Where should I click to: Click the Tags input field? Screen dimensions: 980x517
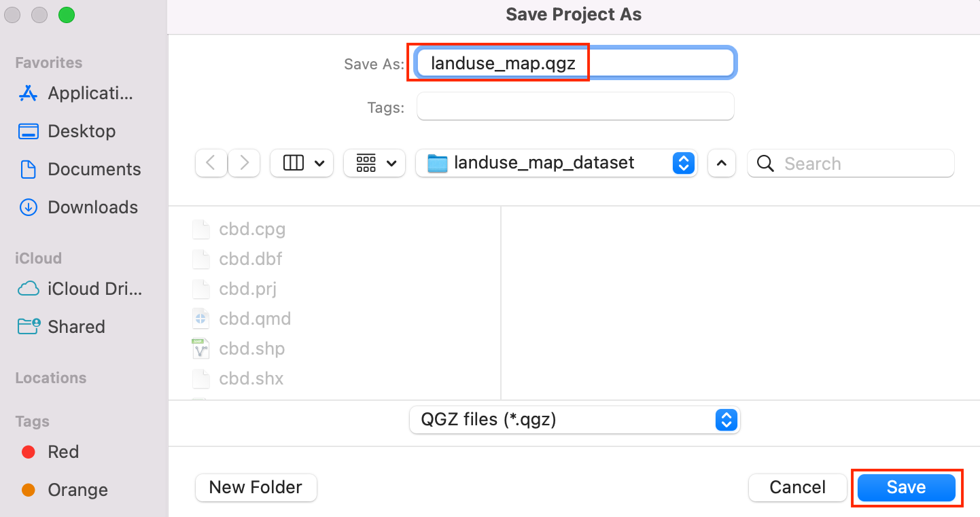tap(575, 107)
